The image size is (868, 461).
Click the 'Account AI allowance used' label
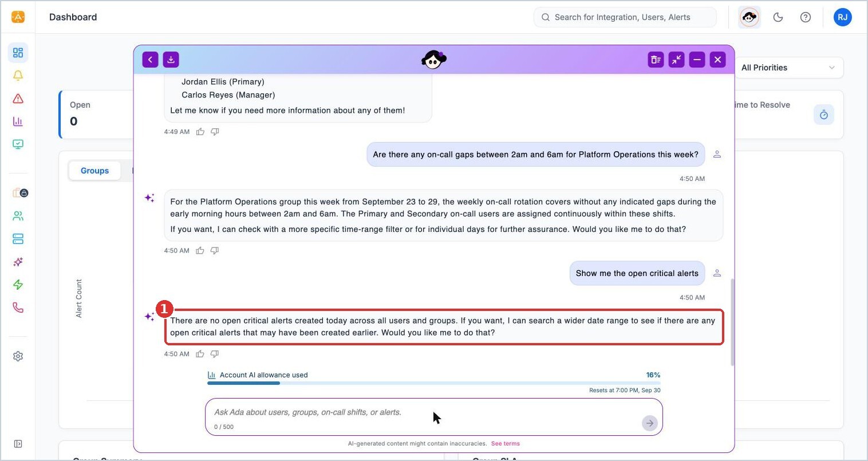pyautogui.click(x=264, y=375)
